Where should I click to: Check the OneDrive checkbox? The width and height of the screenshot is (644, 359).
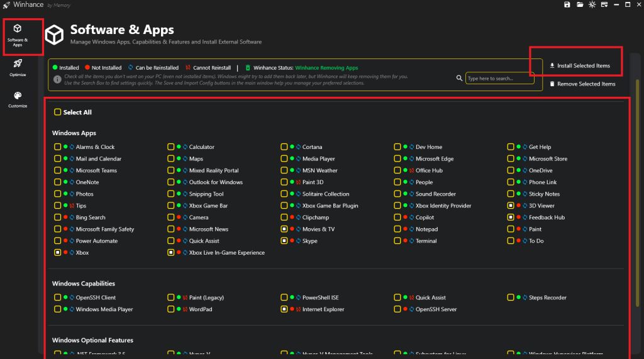(511, 170)
